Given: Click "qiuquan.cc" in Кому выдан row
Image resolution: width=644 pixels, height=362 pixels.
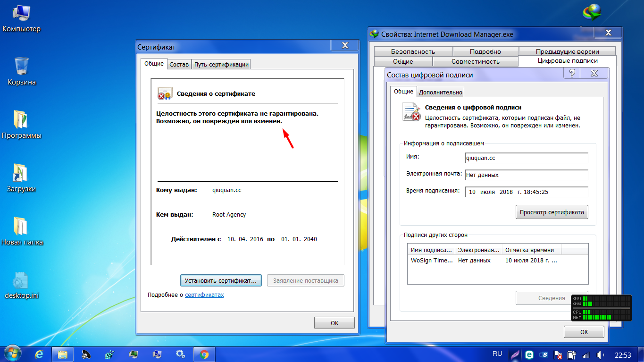Looking at the screenshot, I should pyautogui.click(x=226, y=190).
